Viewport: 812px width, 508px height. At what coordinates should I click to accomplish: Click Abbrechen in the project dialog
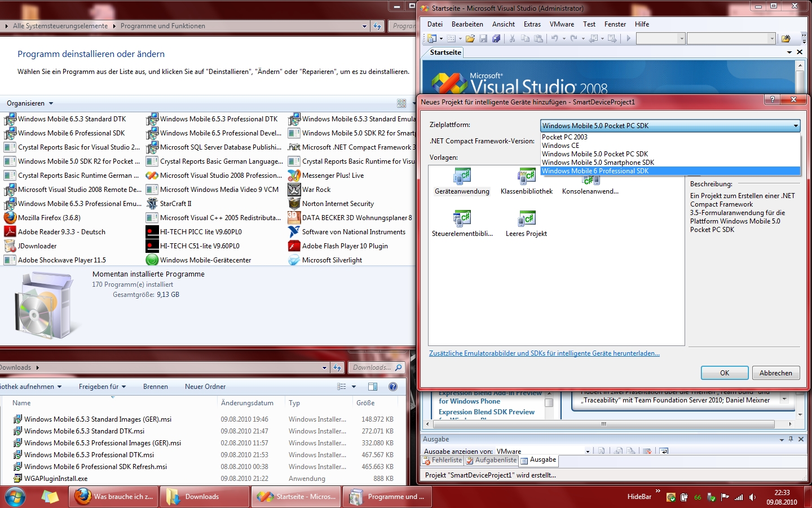pyautogui.click(x=776, y=373)
